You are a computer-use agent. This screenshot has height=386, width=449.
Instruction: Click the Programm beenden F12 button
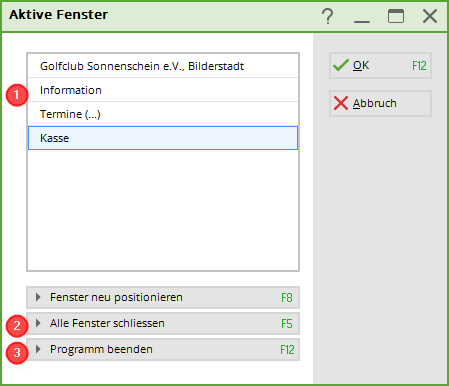pos(163,349)
